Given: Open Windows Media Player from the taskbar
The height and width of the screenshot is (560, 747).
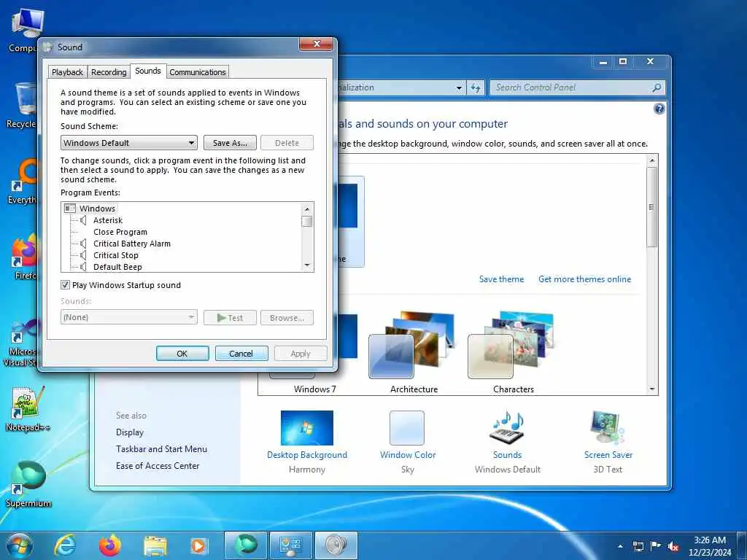Looking at the screenshot, I should pos(198,546).
